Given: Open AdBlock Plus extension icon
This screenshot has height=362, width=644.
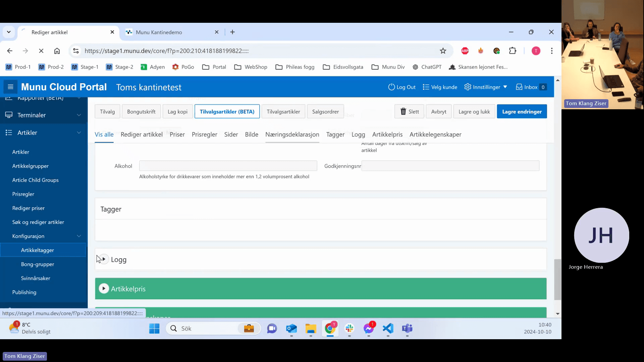Looking at the screenshot, I should pyautogui.click(x=465, y=51).
